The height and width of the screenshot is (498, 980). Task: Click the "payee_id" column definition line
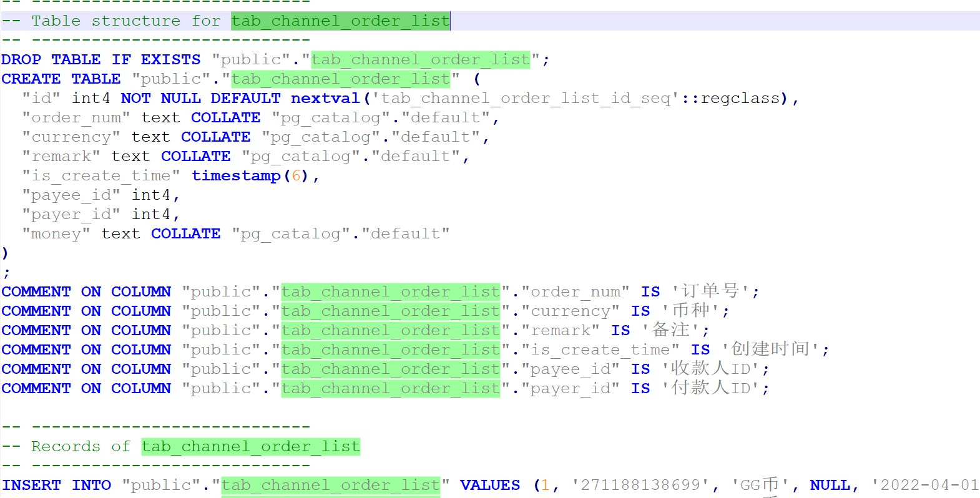101,195
